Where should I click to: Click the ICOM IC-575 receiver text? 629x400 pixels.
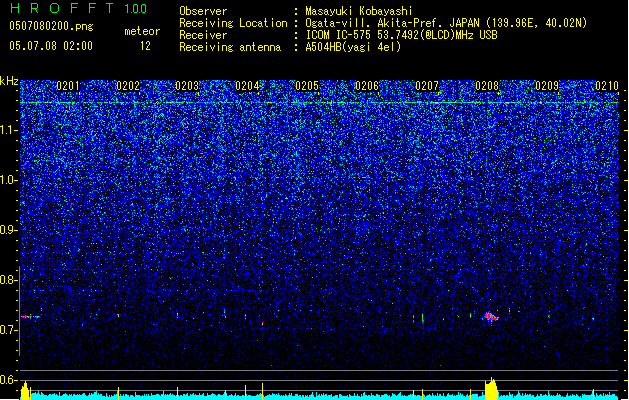click(x=401, y=35)
